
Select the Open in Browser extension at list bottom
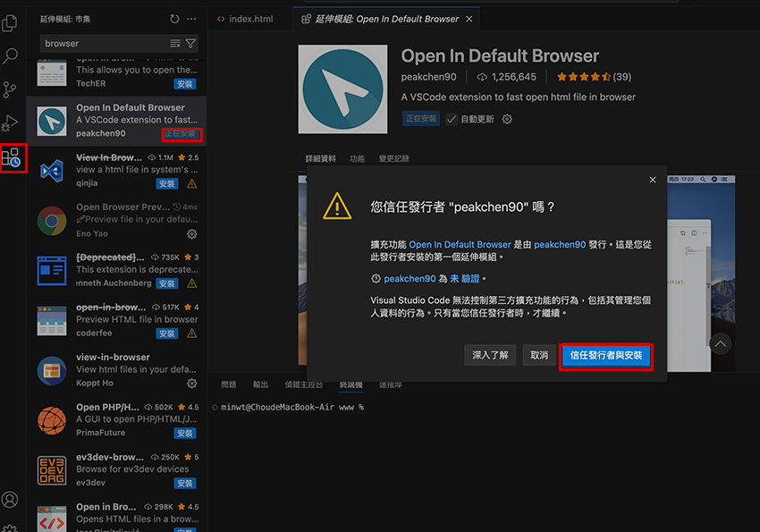pos(116,516)
